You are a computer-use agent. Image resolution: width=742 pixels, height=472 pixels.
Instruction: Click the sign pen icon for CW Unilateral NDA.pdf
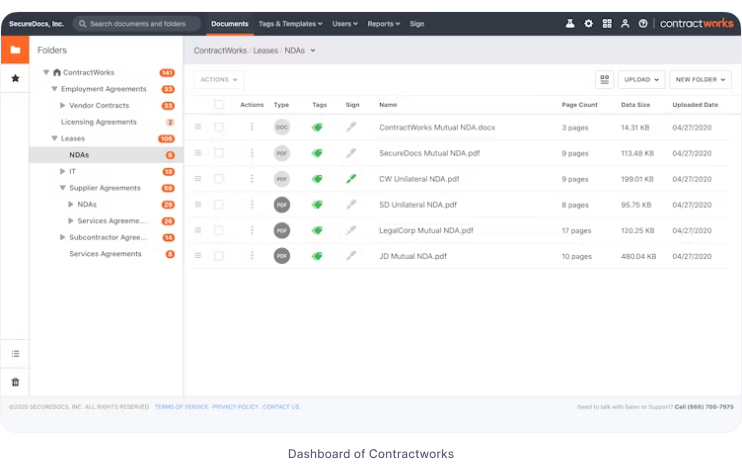(351, 179)
